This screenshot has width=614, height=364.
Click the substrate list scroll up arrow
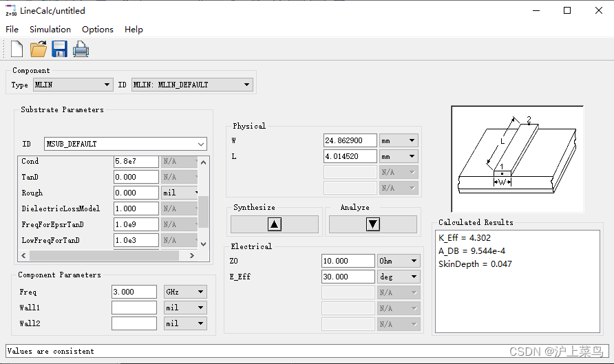[x=203, y=162]
